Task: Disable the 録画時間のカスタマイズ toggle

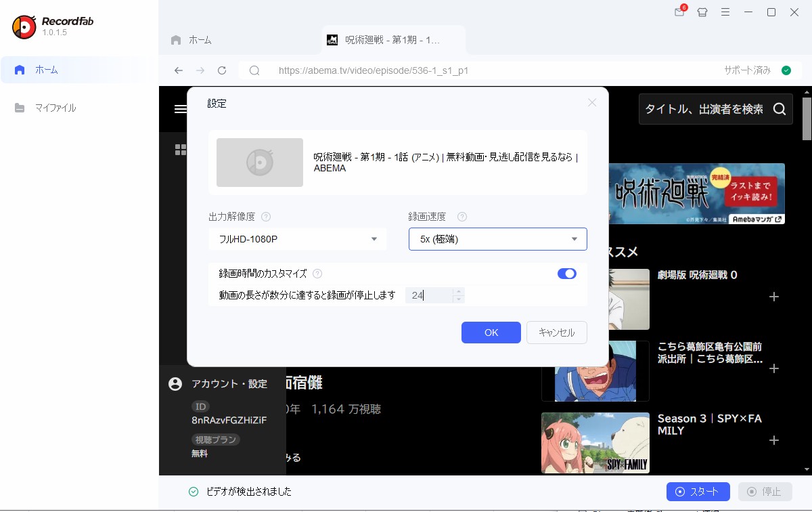Action: pos(567,273)
